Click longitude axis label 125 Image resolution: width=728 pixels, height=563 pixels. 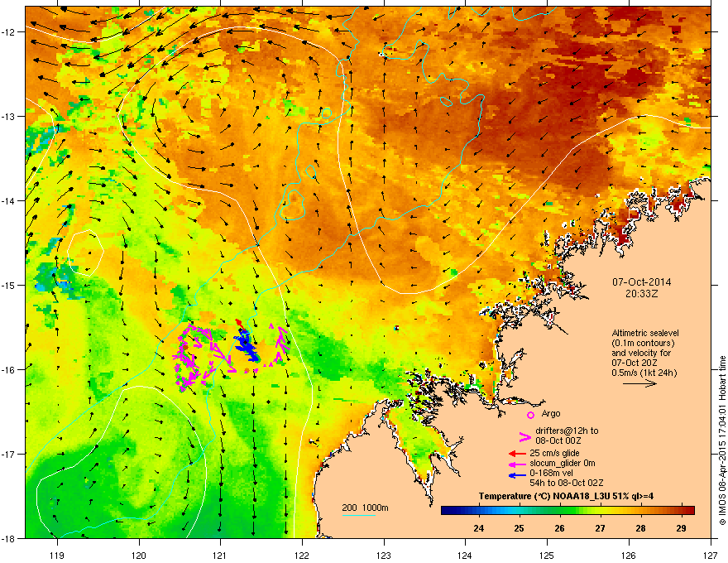[547, 555]
